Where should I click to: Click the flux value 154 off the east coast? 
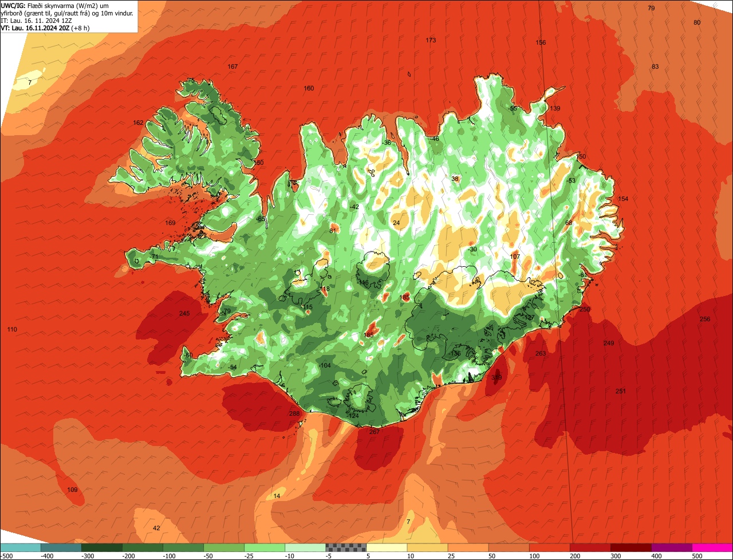click(x=623, y=199)
